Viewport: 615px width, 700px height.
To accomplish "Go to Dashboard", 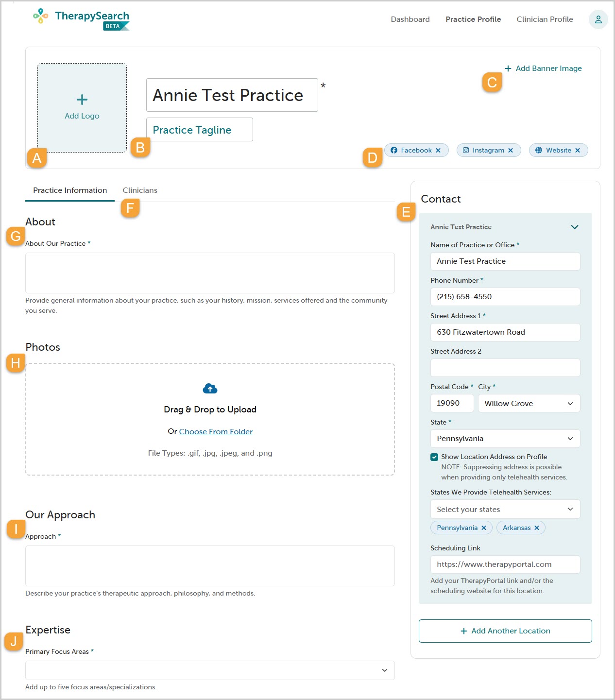I will coord(410,19).
